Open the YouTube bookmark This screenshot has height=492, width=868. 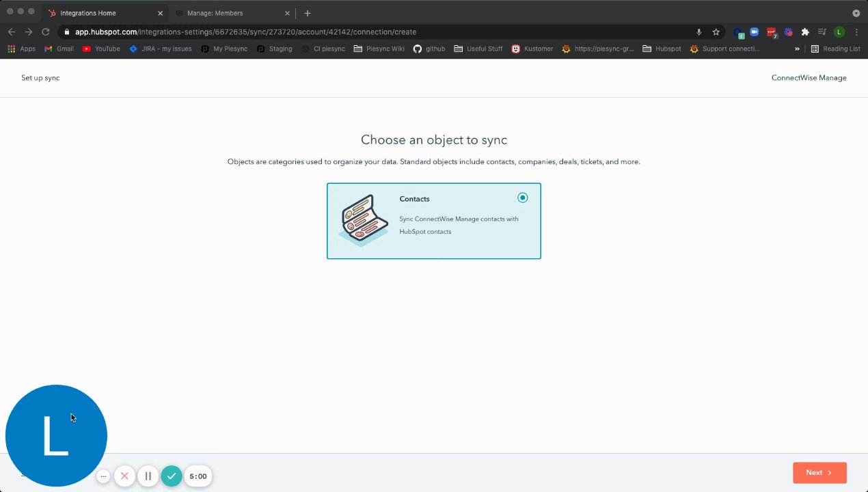point(100,49)
